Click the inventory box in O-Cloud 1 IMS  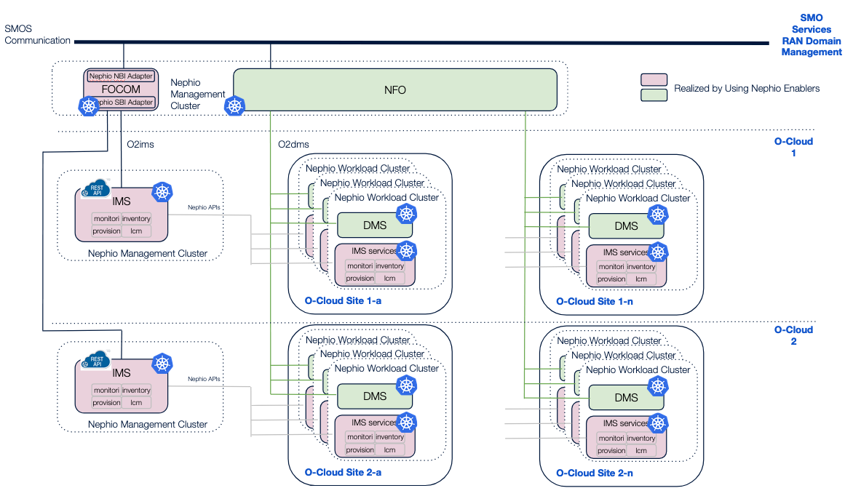[x=136, y=218]
